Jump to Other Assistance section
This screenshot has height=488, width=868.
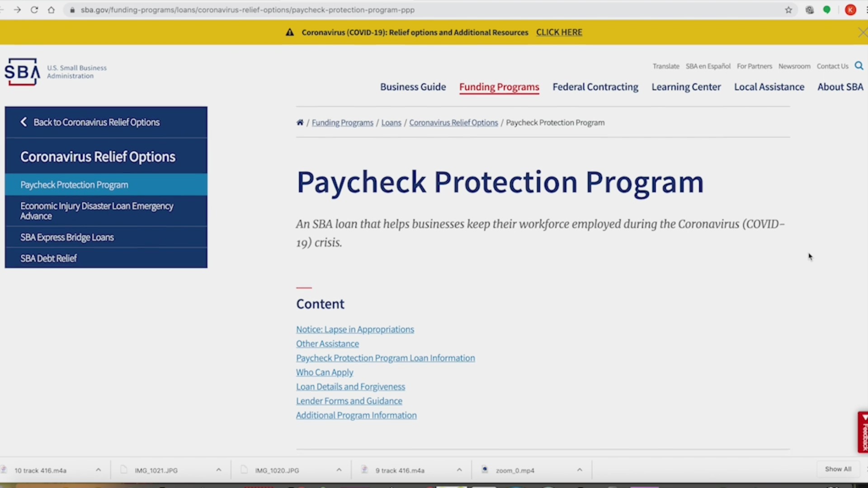click(327, 344)
